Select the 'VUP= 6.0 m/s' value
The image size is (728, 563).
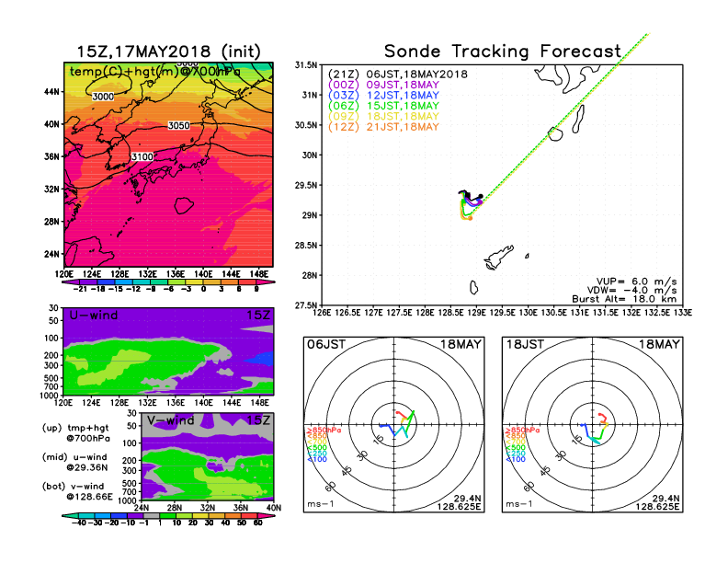636,281
